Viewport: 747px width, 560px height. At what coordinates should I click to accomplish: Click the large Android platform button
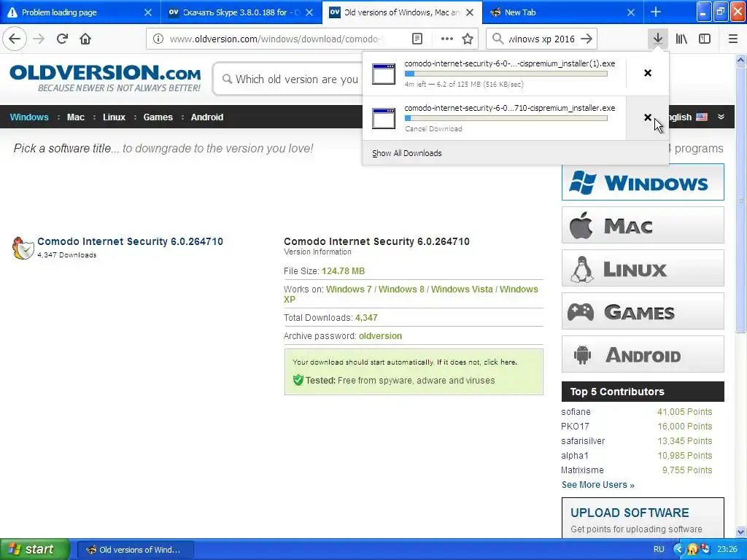click(x=643, y=354)
